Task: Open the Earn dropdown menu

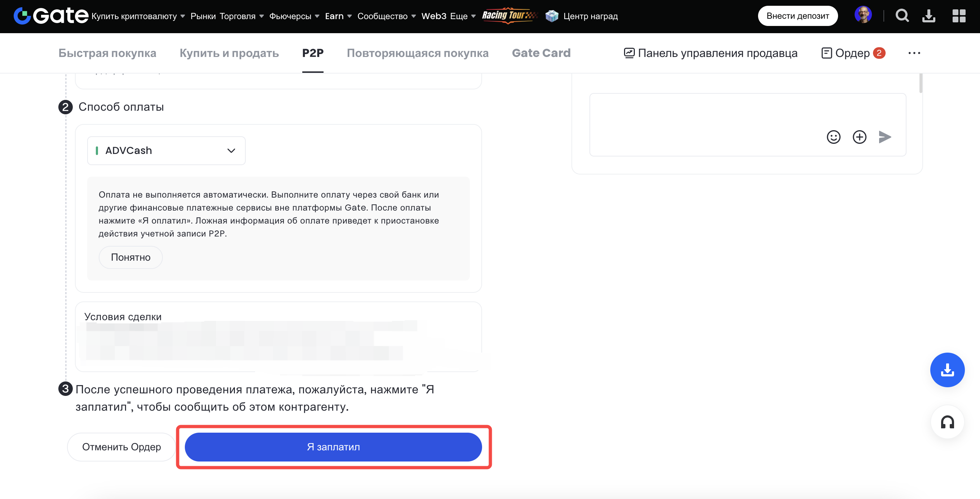Action: click(338, 16)
